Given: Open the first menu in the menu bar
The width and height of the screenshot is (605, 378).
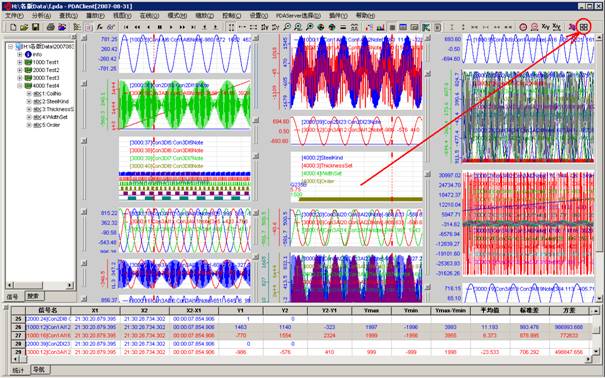Looking at the screenshot, I should pyautogui.click(x=14, y=15).
